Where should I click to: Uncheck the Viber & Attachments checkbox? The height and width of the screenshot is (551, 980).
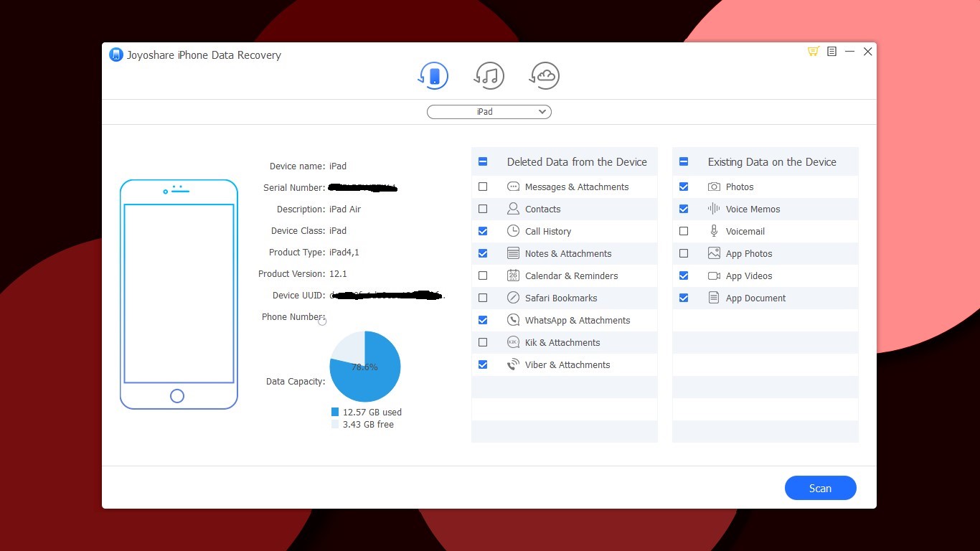[483, 364]
